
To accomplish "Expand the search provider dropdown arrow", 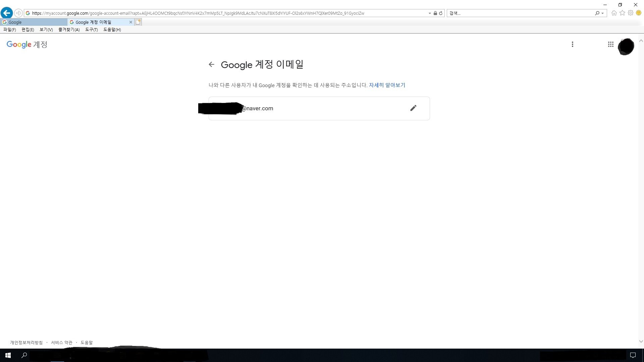I will pos(603,13).
